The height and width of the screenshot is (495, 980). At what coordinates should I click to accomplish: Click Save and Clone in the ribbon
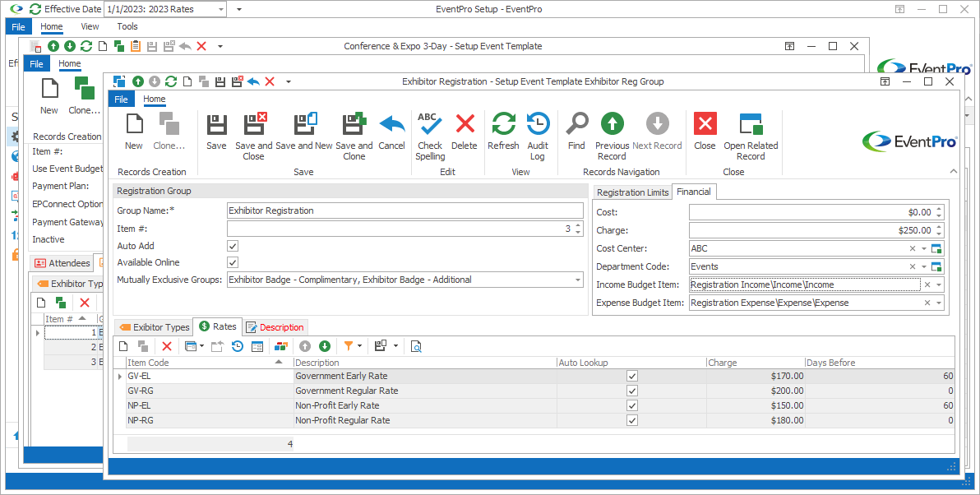[354, 136]
